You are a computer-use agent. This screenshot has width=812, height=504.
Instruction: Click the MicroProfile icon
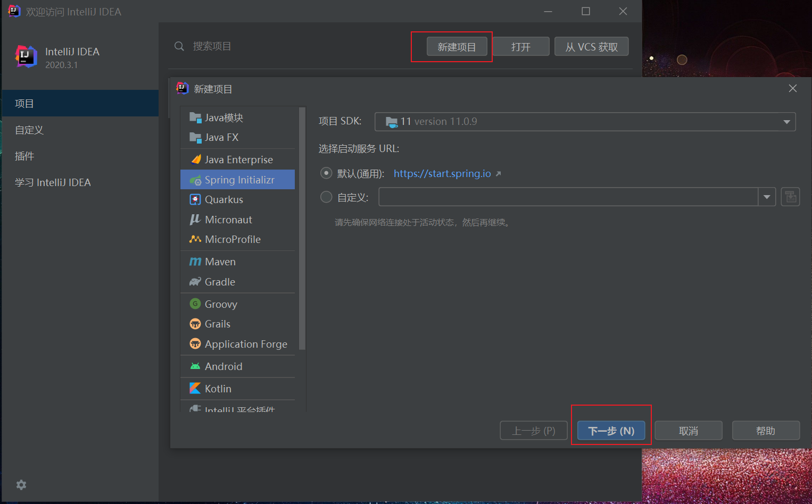point(195,239)
